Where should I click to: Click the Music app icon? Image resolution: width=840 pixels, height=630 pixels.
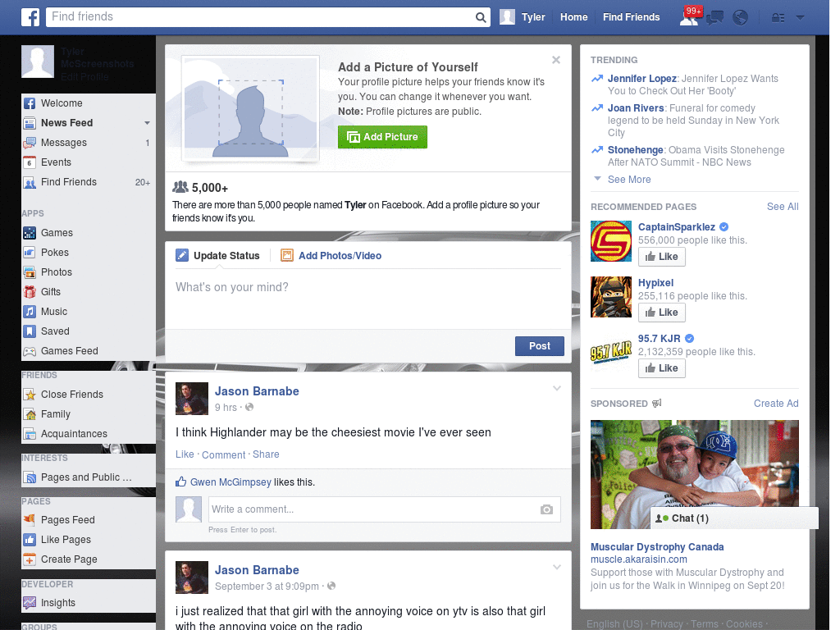(x=30, y=312)
